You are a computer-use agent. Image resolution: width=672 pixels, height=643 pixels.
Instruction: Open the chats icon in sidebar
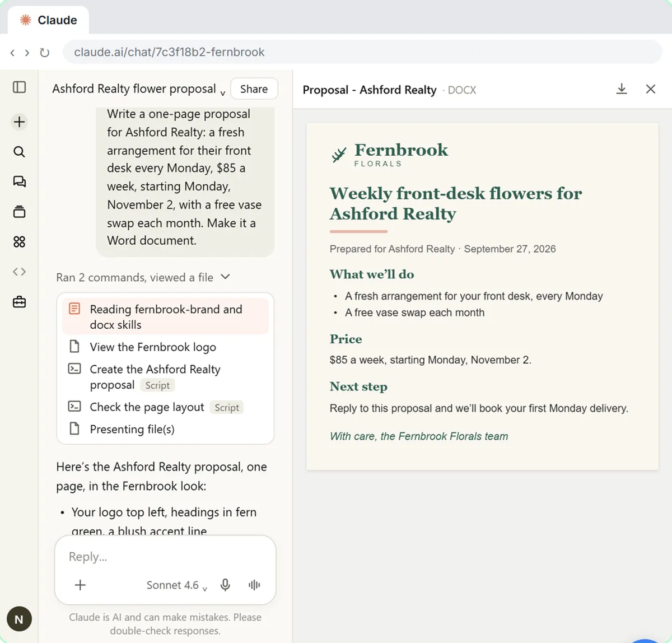pos(19,181)
